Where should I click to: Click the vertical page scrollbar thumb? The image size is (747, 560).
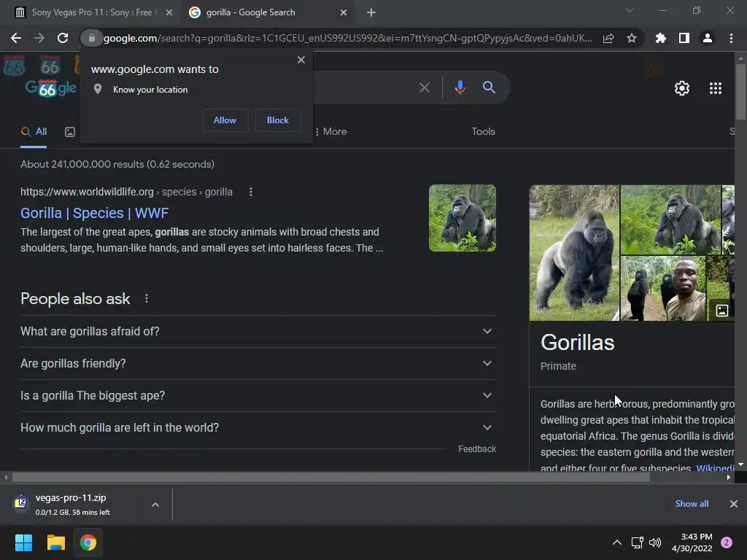pyautogui.click(x=740, y=91)
